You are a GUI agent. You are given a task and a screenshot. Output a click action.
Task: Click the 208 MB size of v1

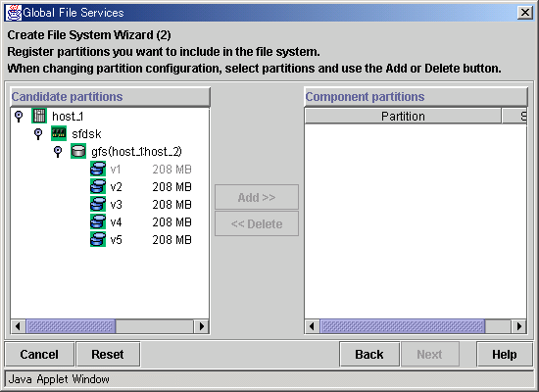pyautogui.click(x=171, y=170)
